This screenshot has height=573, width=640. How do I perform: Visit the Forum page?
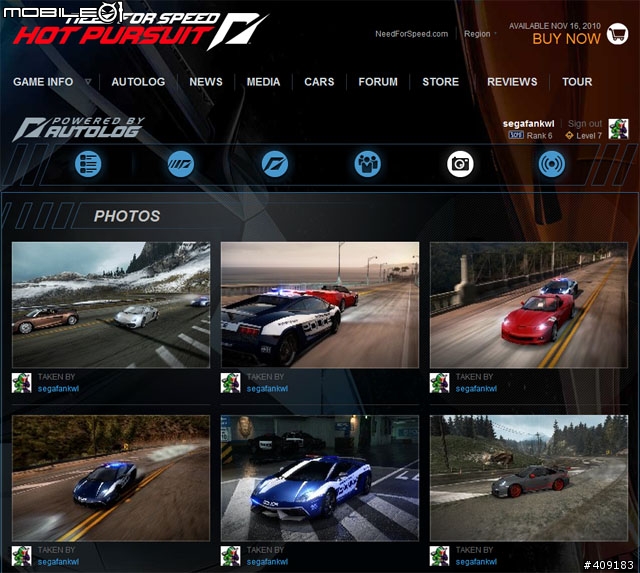[378, 82]
